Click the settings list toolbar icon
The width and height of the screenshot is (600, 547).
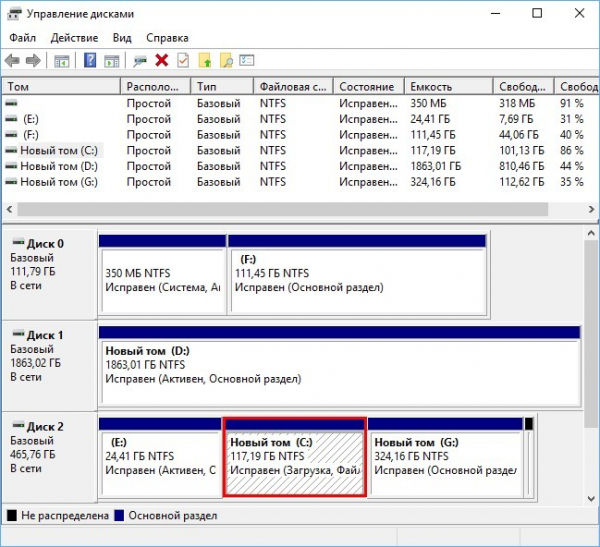[x=247, y=60]
